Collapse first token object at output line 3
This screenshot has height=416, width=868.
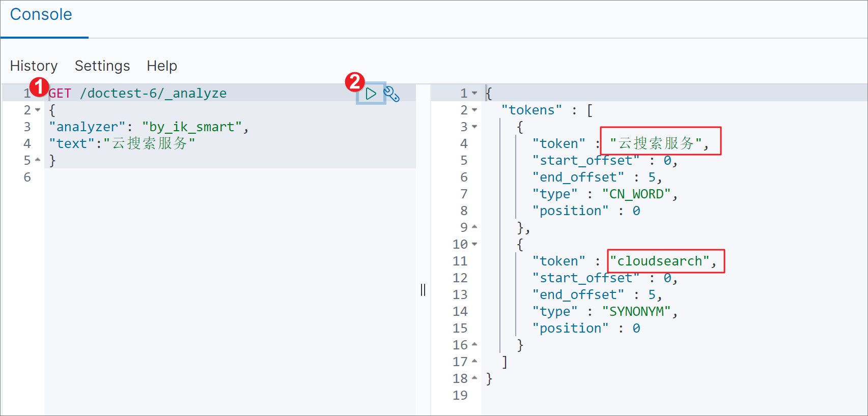click(474, 127)
